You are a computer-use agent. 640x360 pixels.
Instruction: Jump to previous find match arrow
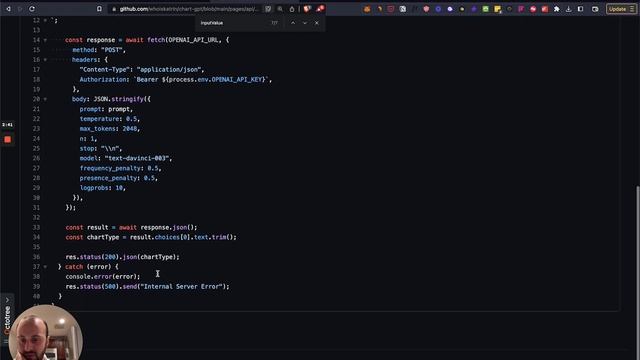pos(293,23)
